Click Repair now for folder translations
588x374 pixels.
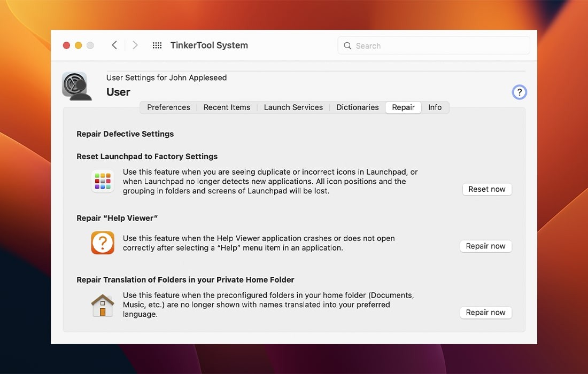(485, 313)
